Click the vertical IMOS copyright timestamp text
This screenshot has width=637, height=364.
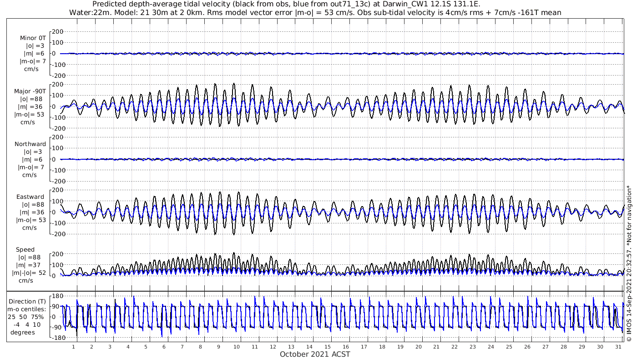[x=629, y=263]
